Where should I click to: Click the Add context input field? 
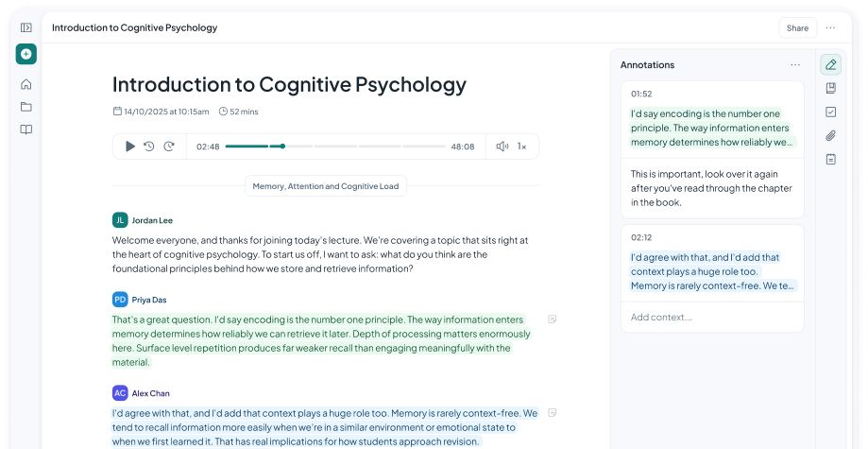click(712, 317)
